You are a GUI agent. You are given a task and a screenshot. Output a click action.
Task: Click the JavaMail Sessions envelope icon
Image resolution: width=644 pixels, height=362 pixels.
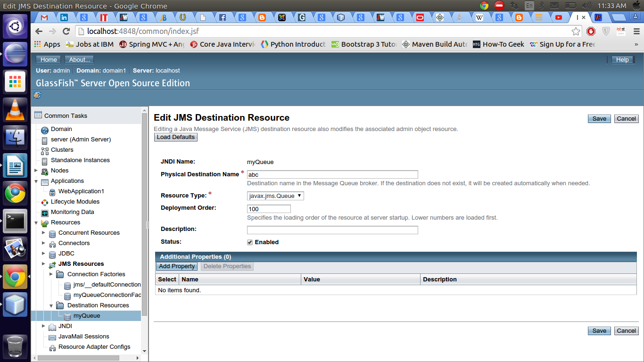tap(52, 337)
